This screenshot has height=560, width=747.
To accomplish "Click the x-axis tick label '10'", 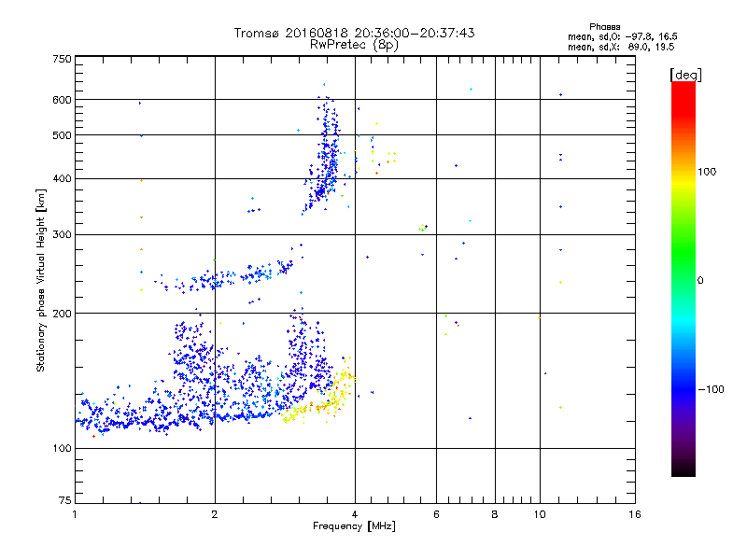I will (x=540, y=514).
